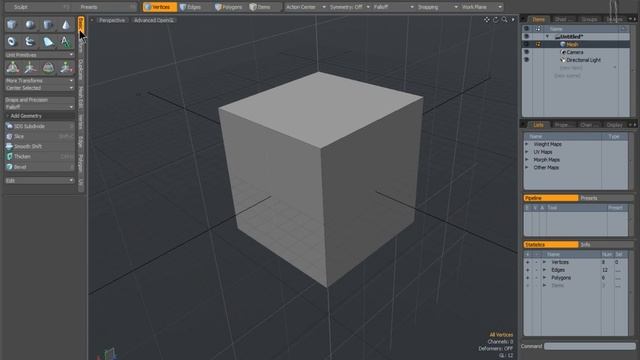
Task: Select the Teapot primitive tool
Action: (x=30, y=42)
